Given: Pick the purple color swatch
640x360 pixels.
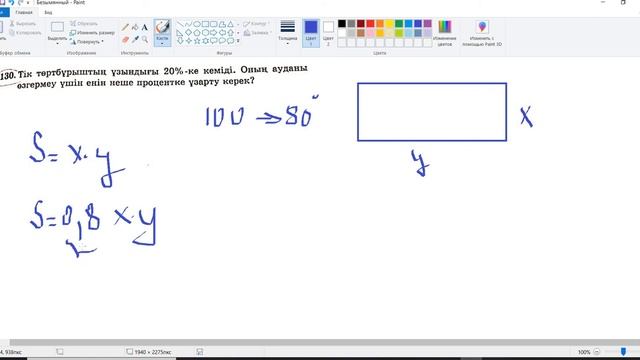Looking at the screenshot, I should click(x=427, y=24).
